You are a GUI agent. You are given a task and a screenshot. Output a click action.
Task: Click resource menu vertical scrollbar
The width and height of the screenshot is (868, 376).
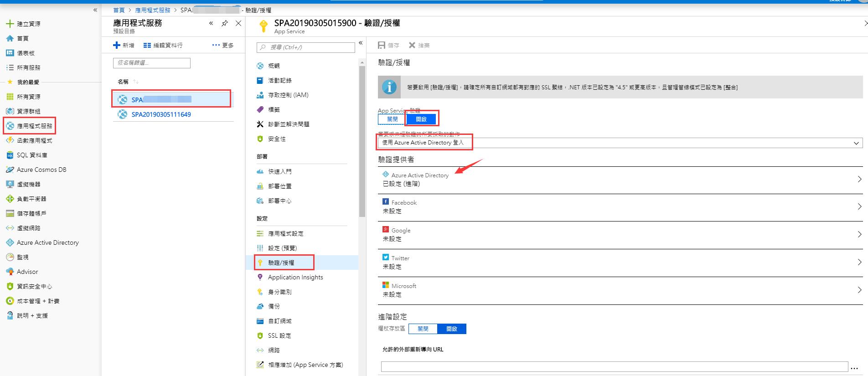coord(362,141)
